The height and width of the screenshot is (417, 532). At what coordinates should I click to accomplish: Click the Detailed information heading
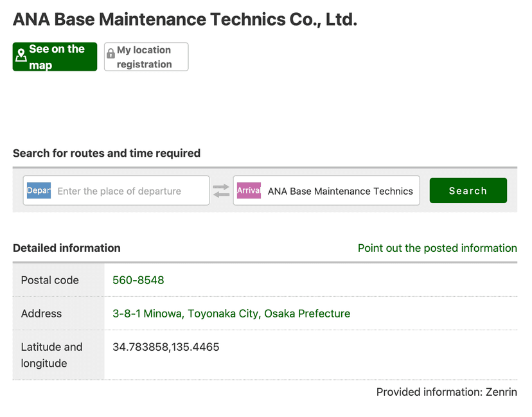point(67,248)
